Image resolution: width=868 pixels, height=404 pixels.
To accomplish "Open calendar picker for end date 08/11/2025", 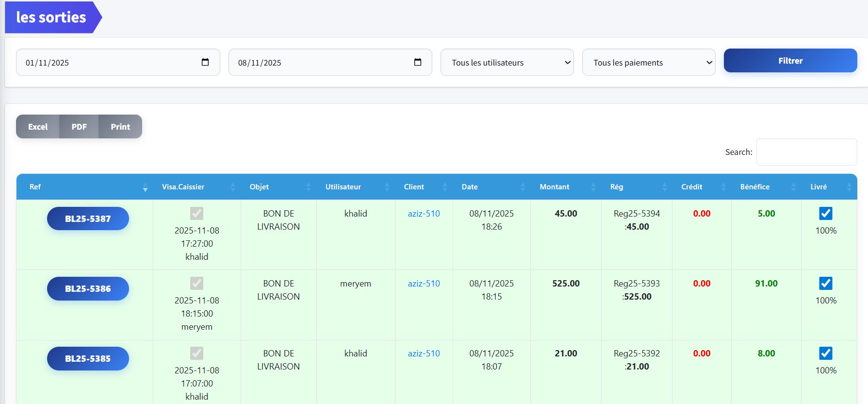I will (417, 62).
